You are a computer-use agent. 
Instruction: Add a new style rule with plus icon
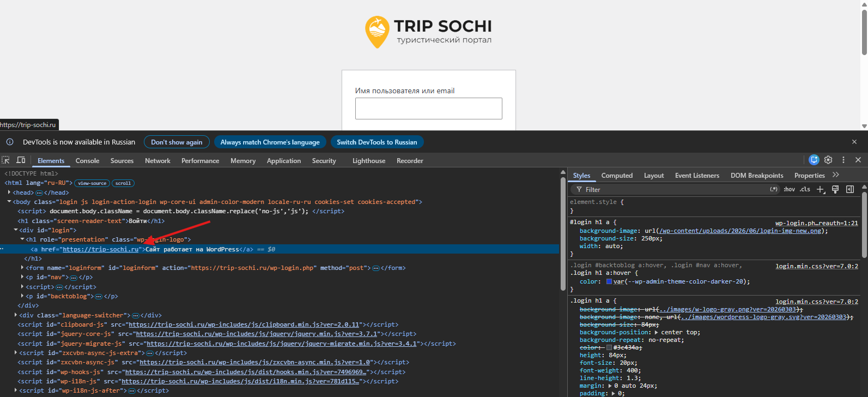[821, 189]
